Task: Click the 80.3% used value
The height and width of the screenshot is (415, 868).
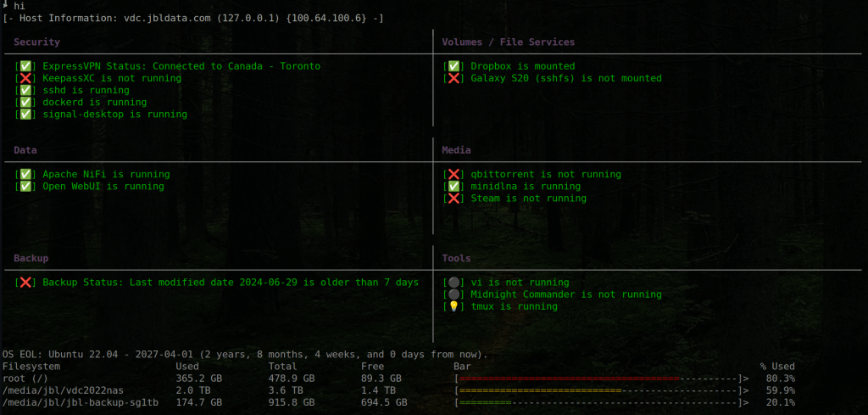Action: click(x=781, y=379)
